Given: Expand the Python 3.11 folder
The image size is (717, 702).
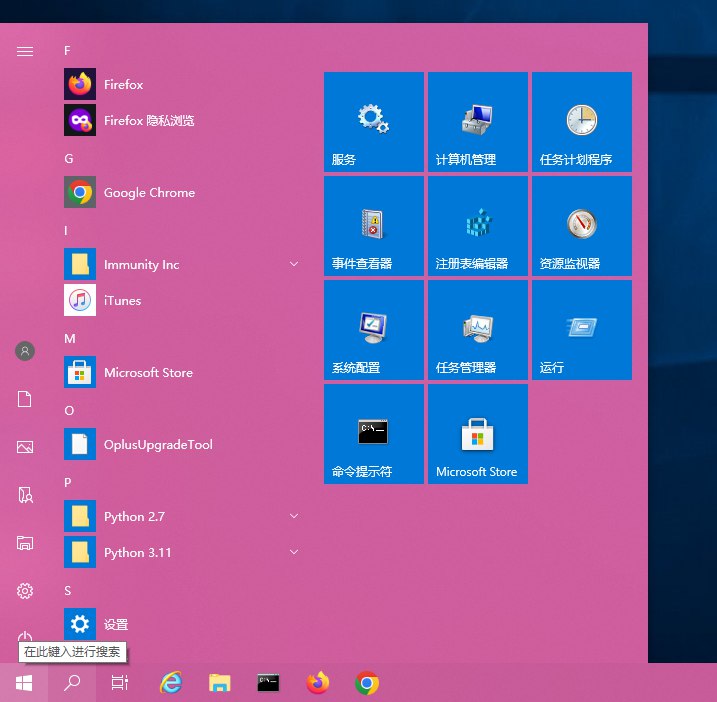Looking at the screenshot, I should tap(182, 552).
